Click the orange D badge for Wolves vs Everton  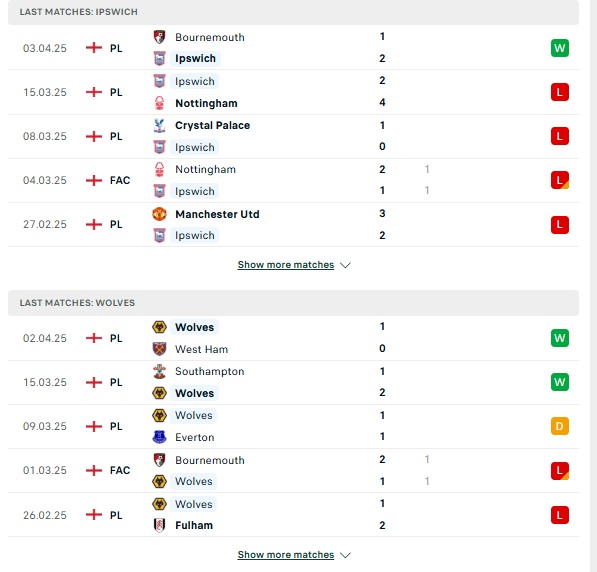(x=559, y=426)
